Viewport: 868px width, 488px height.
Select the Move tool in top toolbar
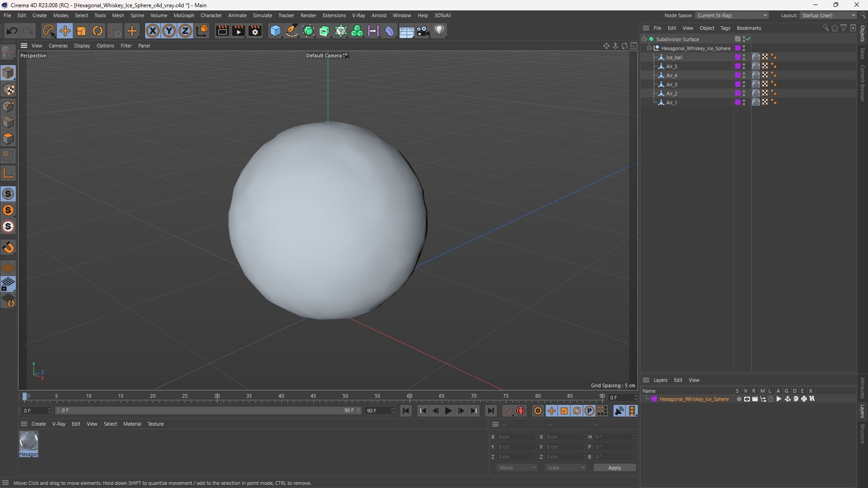[x=65, y=31]
